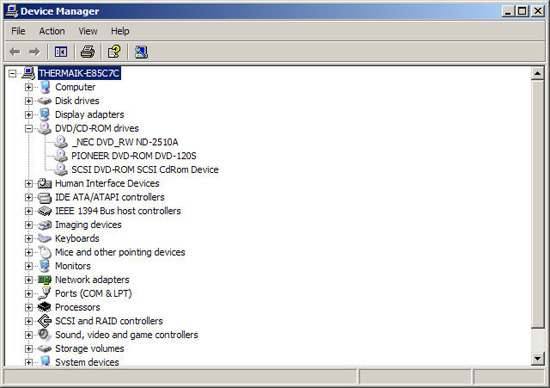This screenshot has height=388, width=550.
Task: Expand the Imaging devices node
Action: (29, 225)
